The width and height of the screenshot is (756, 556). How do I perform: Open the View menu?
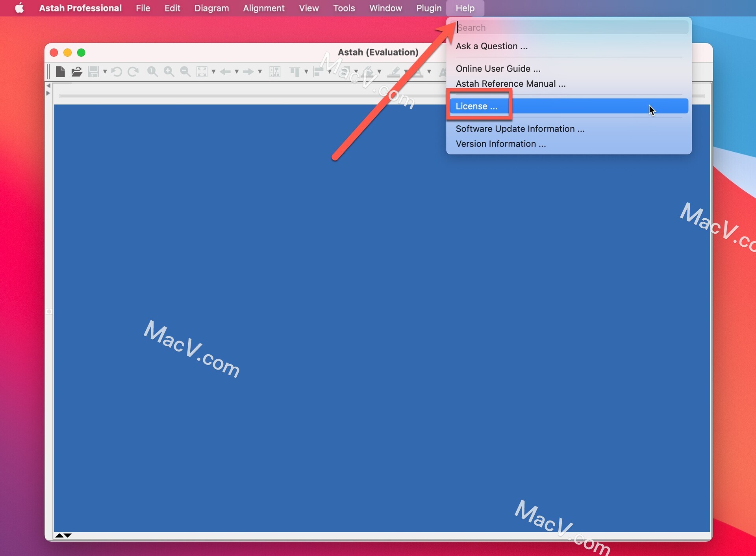309,8
